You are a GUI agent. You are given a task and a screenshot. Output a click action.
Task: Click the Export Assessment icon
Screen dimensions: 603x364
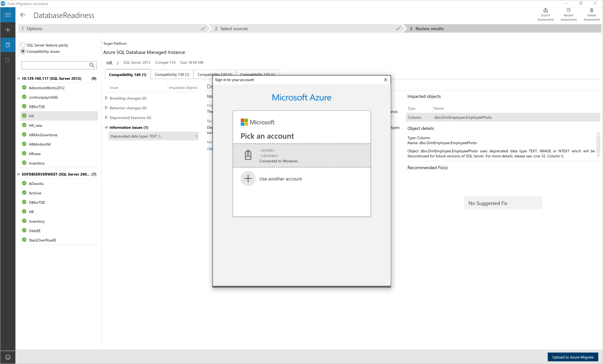pos(546,11)
